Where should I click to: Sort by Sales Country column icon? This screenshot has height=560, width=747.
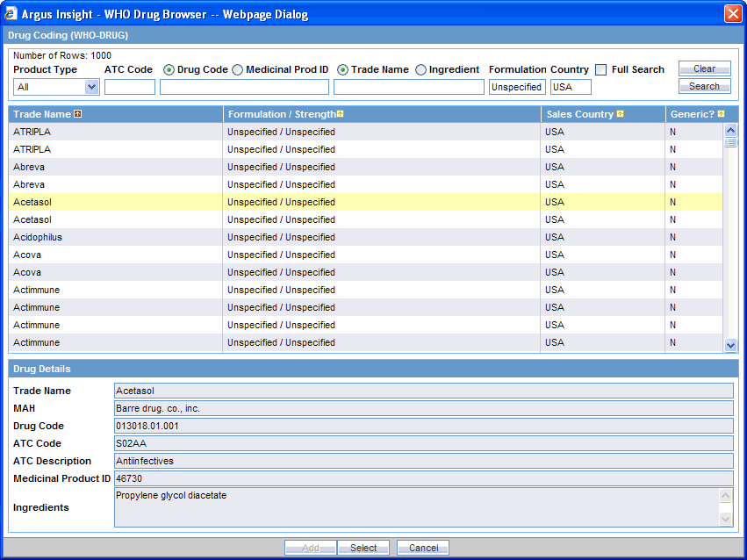(x=620, y=114)
